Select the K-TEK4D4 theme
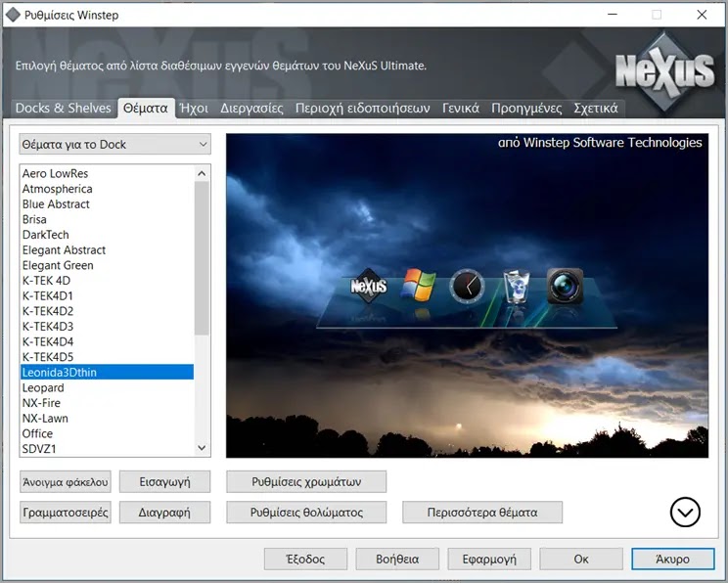This screenshot has height=583, width=728. coord(107,342)
